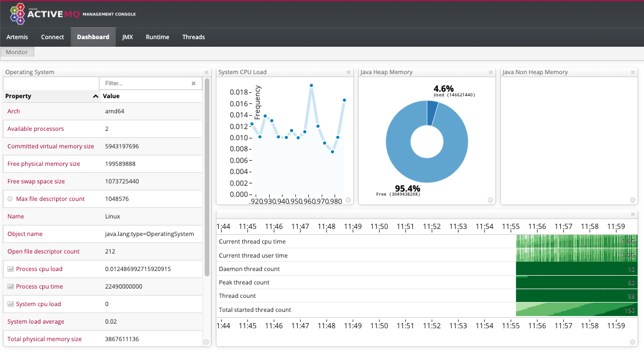Switch to the JMX tab
The height and width of the screenshot is (354, 644).
point(128,37)
